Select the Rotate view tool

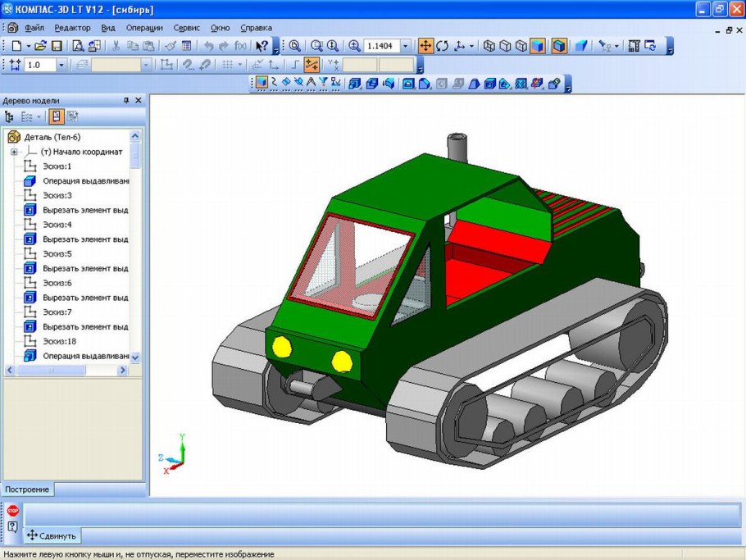click(443, 46)
